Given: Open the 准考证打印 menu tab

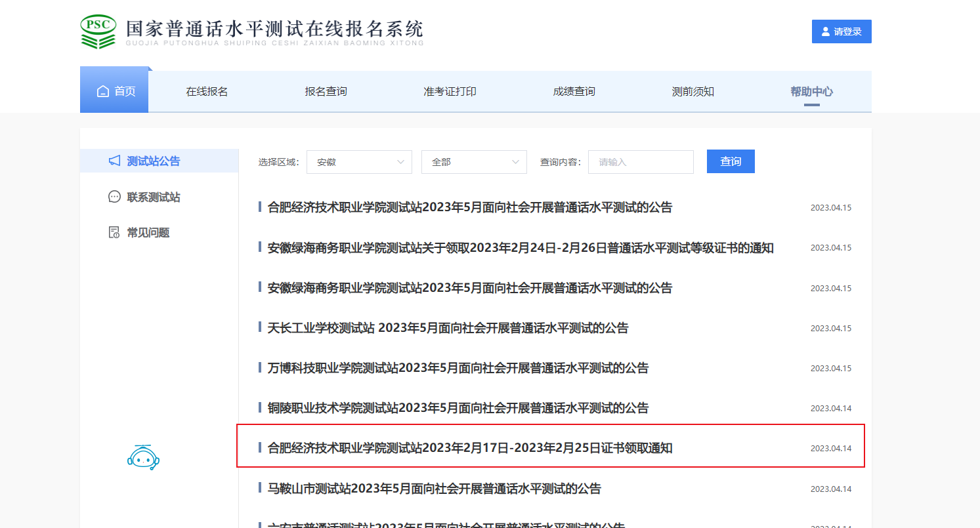Looking at the screenshot, I should click(450, 92).
